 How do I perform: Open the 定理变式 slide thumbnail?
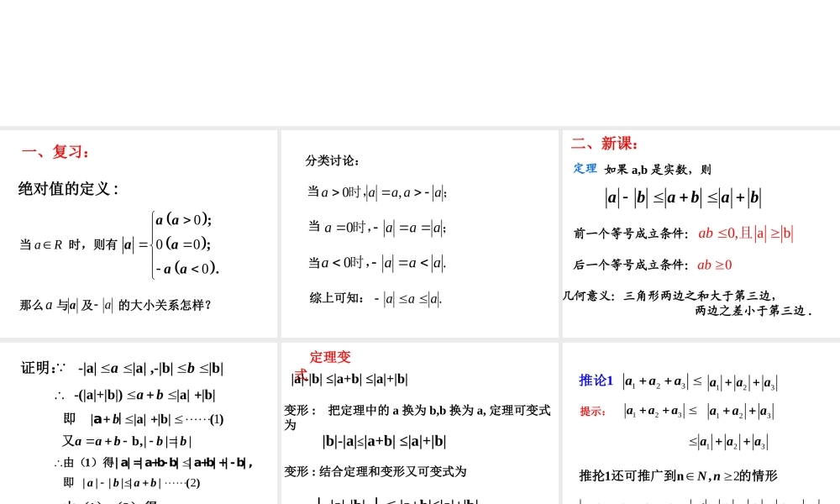pyautogui.click(x=419, y=423)
